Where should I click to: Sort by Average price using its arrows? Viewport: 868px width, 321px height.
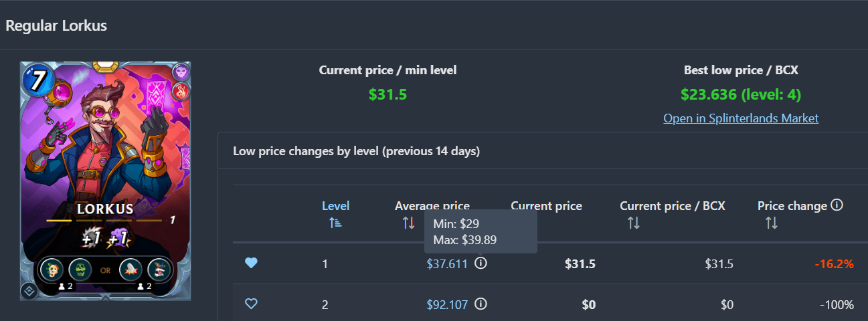pyautogui.click(x=408, y=223)
